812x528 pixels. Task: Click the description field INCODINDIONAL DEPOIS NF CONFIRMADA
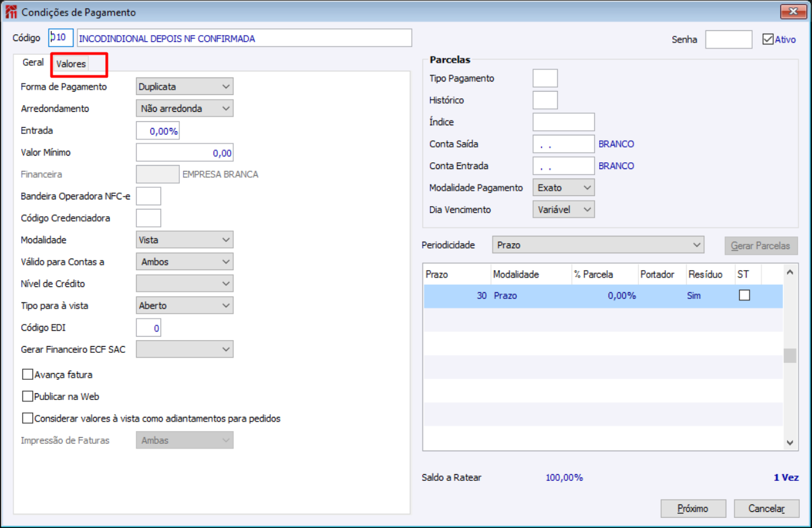(244, 39)
